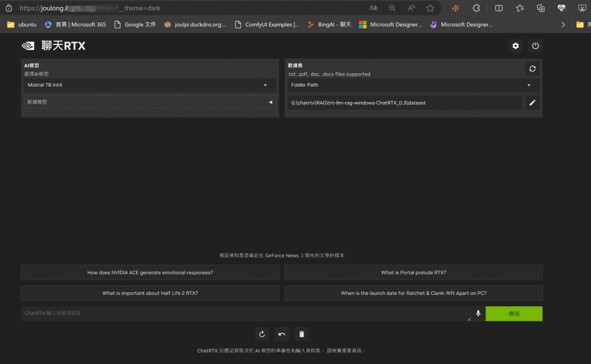Click the site lock icon in address bar

click(x=9, y=8)
